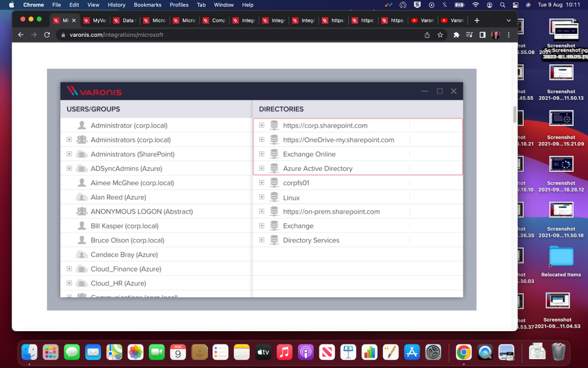
Task: Click the user icon beside Bill Kasper
Action: (82, 225)
